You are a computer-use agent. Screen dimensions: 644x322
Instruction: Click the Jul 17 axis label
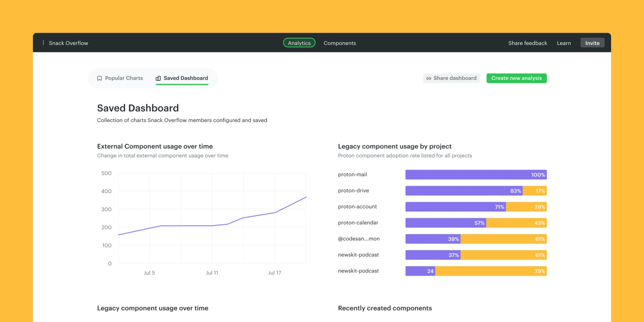[x=274, y=273]
